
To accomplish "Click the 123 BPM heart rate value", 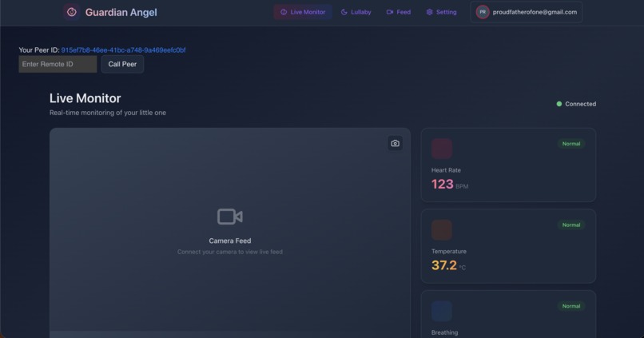I will pos(450,185).
